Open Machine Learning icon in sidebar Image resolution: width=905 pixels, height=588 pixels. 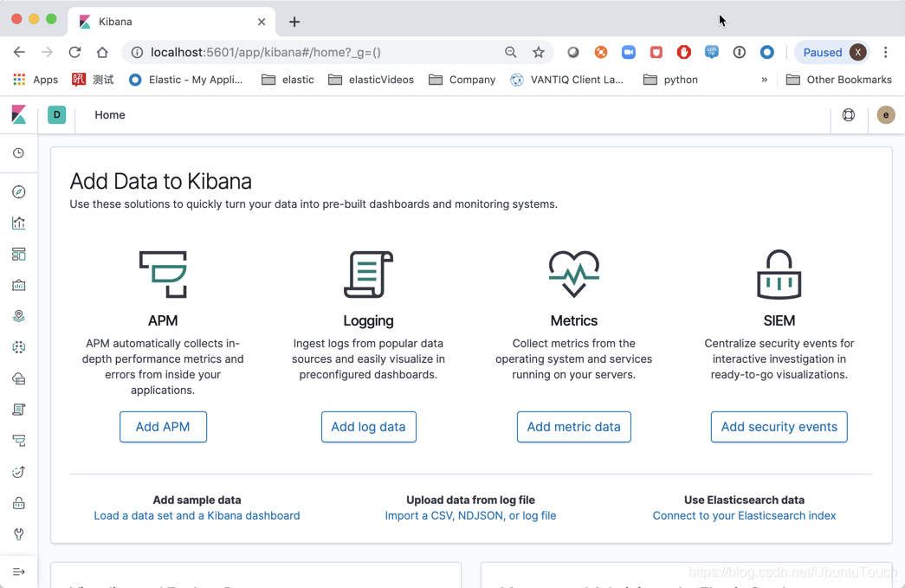[18, 347]
